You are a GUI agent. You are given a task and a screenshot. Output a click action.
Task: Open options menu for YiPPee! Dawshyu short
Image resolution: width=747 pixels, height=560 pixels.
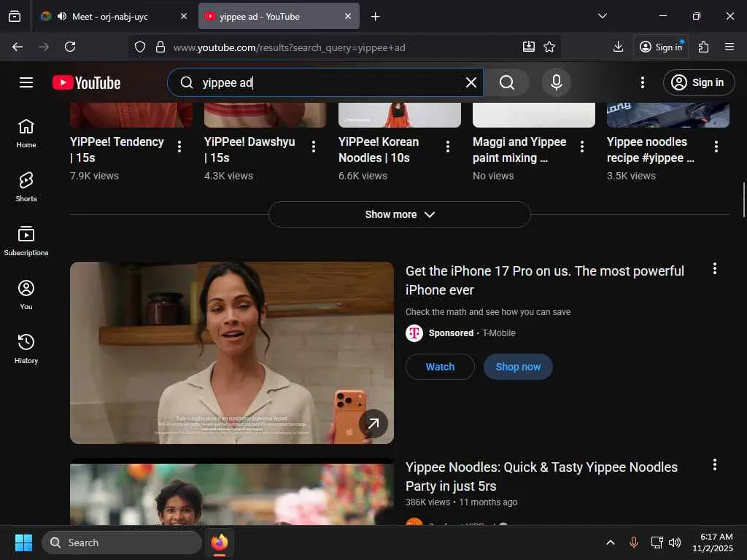point(314,146)
